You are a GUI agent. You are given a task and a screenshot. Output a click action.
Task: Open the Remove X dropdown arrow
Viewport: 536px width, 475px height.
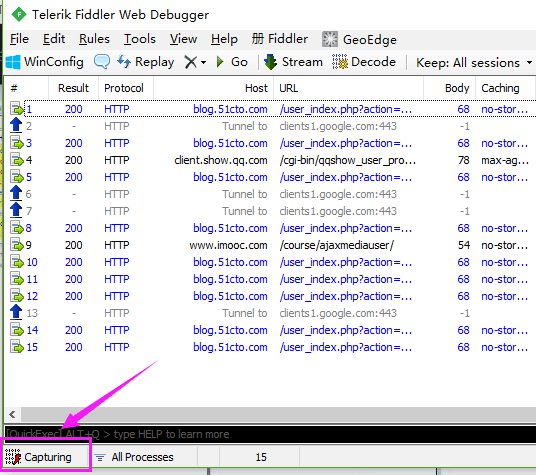point(203,63)
